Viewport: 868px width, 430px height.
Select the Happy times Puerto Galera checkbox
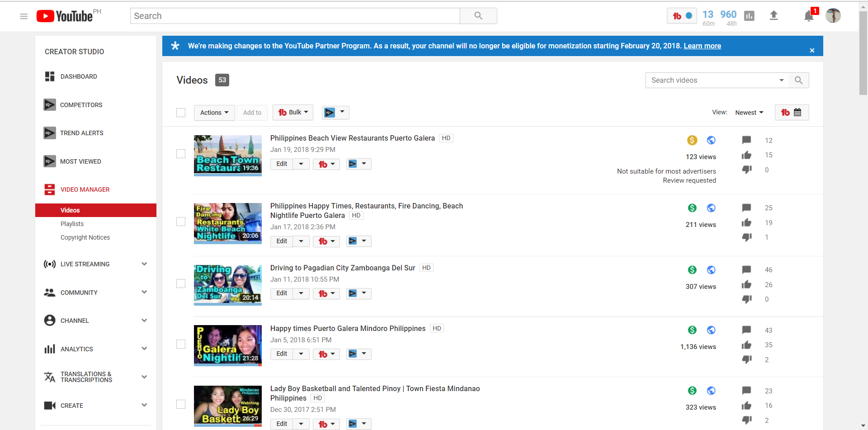(181, 344)
